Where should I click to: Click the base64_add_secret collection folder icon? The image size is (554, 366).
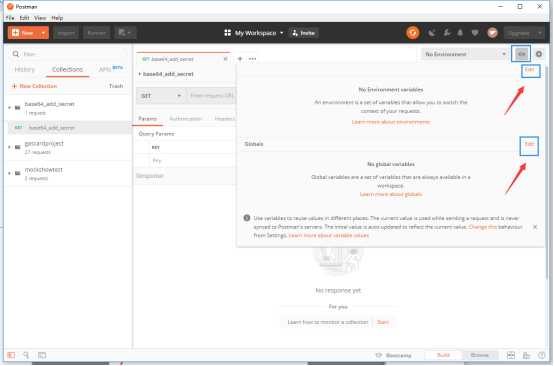(x=17, y=107)
